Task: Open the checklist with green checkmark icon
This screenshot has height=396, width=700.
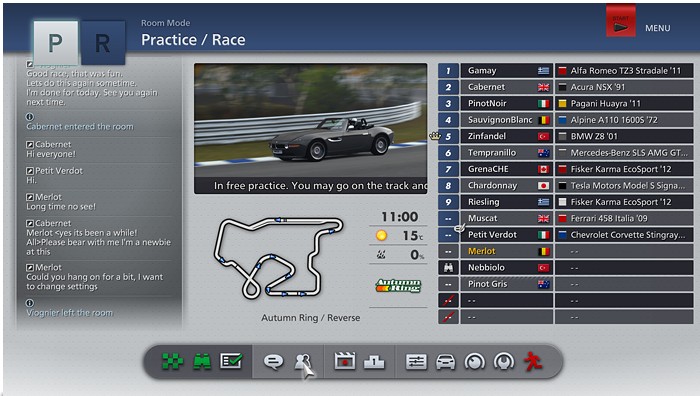Action: click(x=231, y=361)
